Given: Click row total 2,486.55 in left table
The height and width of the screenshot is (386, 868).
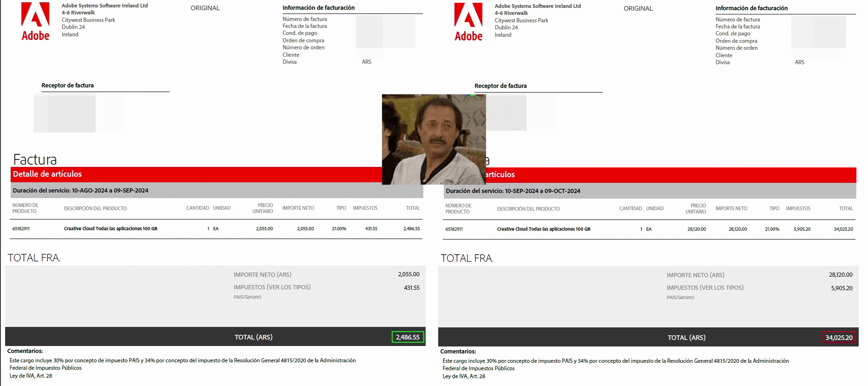Looking at the screenshot, I should [x=412, y=229].
